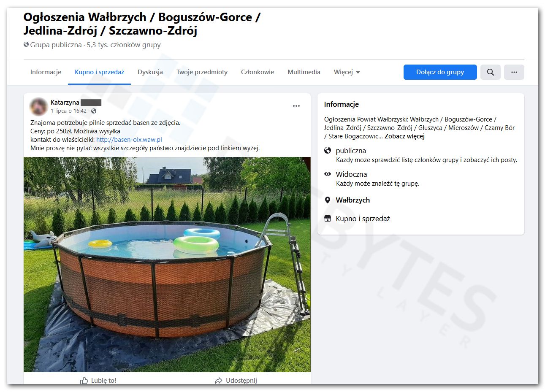This screenshot has height=392, width=545.
Task: Click the globe audience icon beside the post date
Action: (x=94, y=111)
